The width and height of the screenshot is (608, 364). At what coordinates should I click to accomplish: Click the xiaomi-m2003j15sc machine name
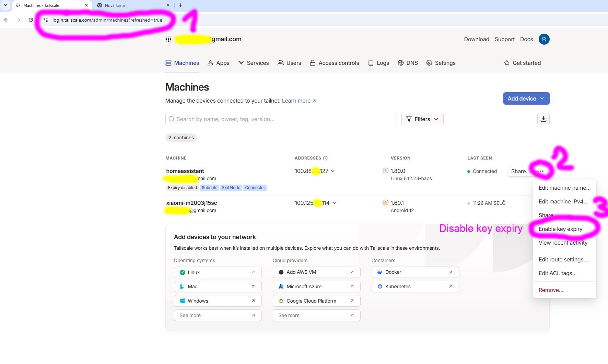[x=191, y=203]
